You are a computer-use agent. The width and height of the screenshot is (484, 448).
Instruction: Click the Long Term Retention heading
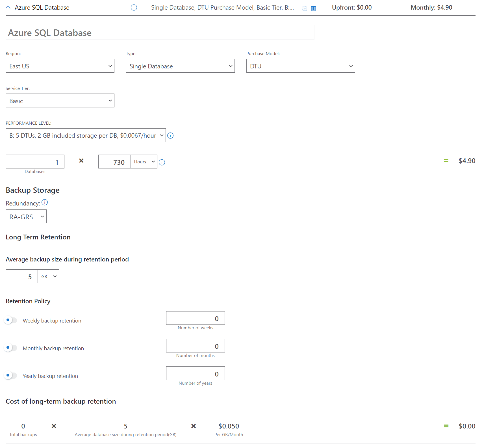tap(38, 237)
